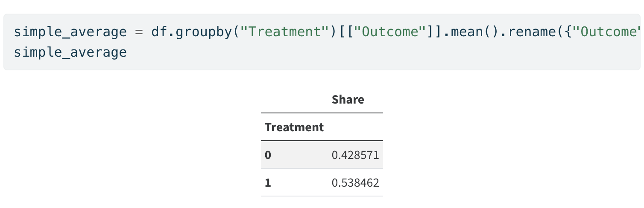The width and height of the screenshot is (644, 208).
Task: Click the df.groupby call in code
Action: pyautogui.click(x=190, y=32)
